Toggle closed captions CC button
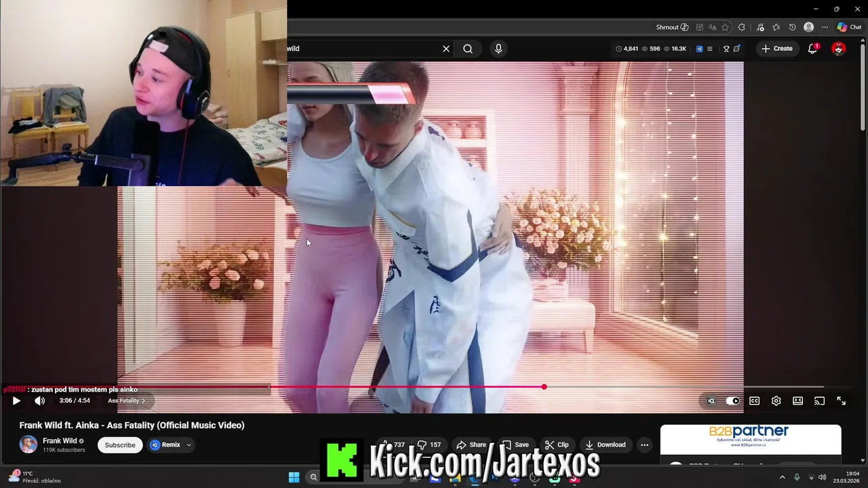 (x=754, y=401)
